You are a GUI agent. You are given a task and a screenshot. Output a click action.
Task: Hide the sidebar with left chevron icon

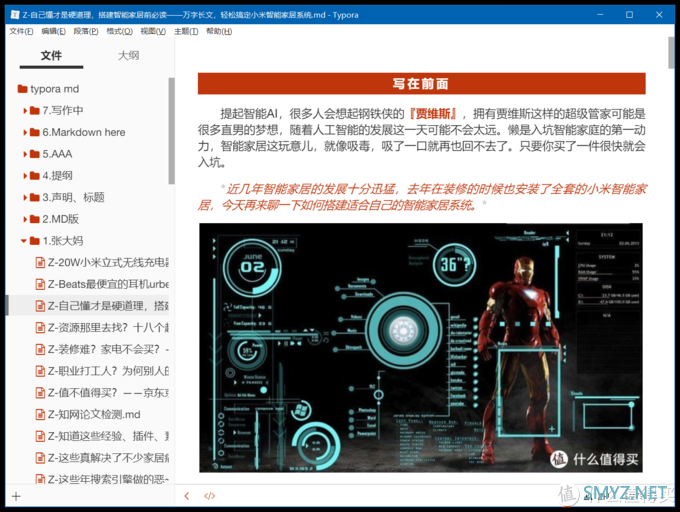point(186,496)
